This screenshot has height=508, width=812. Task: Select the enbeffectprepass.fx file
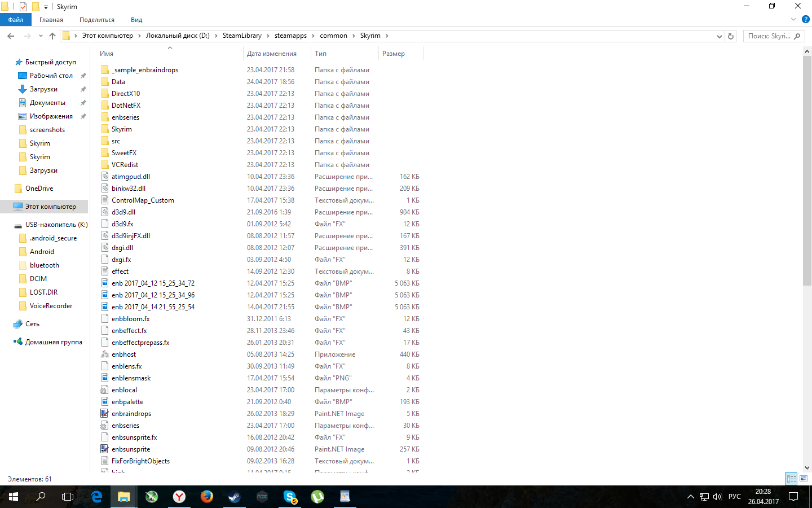140,343
